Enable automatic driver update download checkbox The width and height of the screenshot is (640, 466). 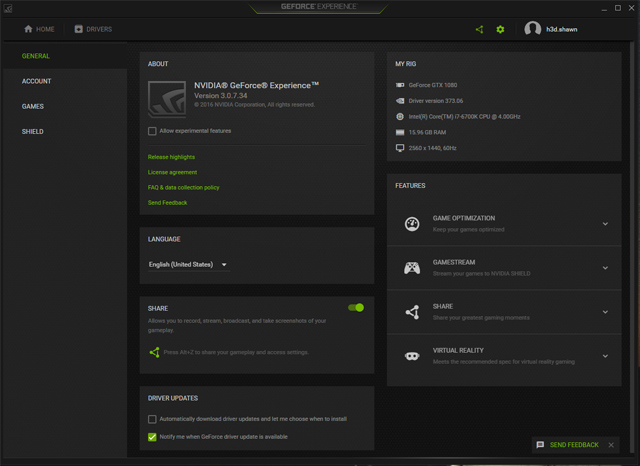pyautogui.click(x=152, y=419)
